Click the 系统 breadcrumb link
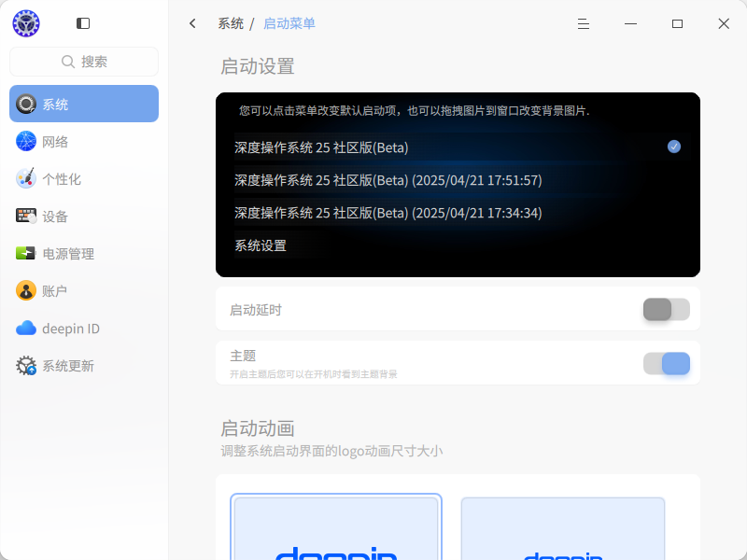 point(231,23)
